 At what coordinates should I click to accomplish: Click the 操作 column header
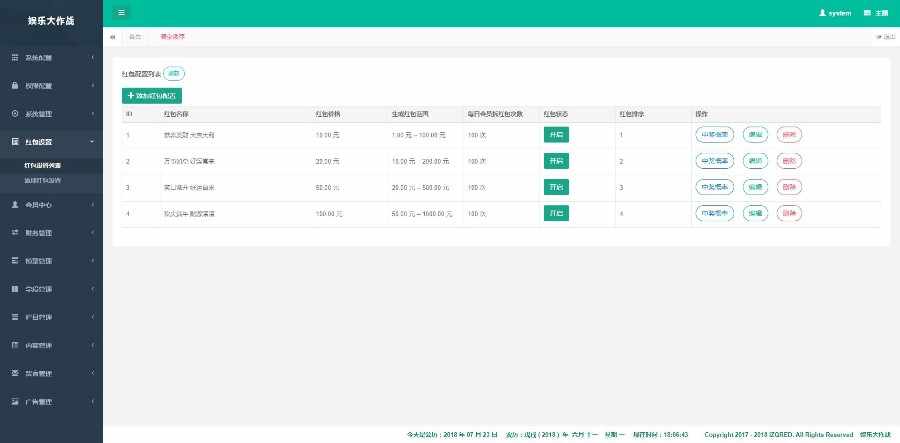701,114
